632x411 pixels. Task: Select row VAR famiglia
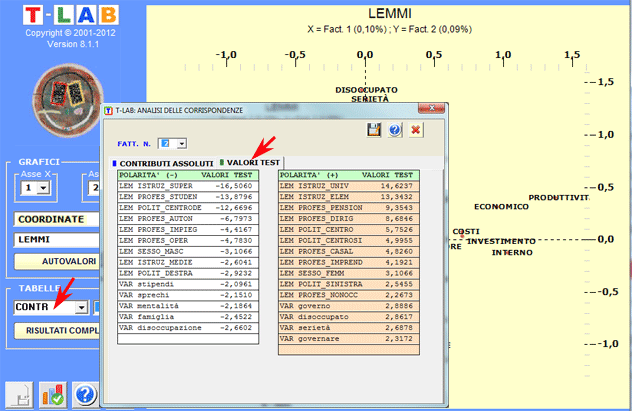click(188, 316)
